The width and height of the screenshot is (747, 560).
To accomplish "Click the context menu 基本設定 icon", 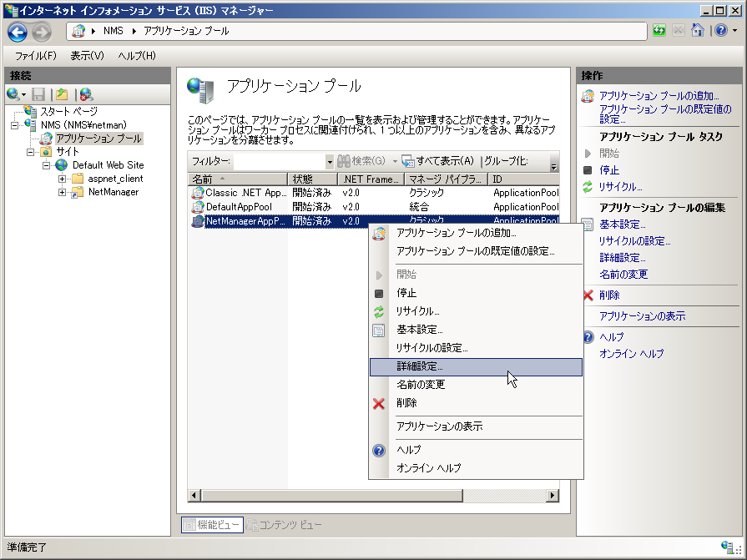I will click(379, 330).
